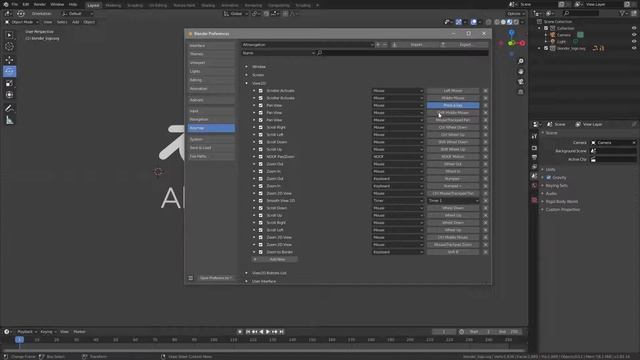
Task: Open the Interface preferences tab
Action: pos(211,45)
